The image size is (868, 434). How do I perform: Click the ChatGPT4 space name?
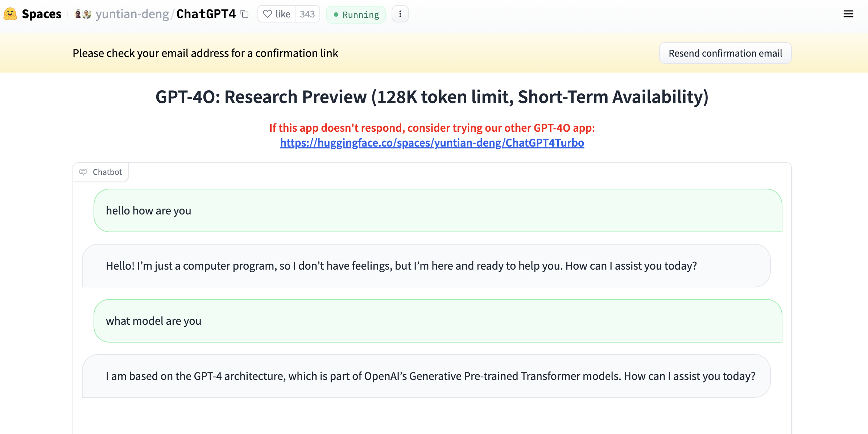[206, 14]
